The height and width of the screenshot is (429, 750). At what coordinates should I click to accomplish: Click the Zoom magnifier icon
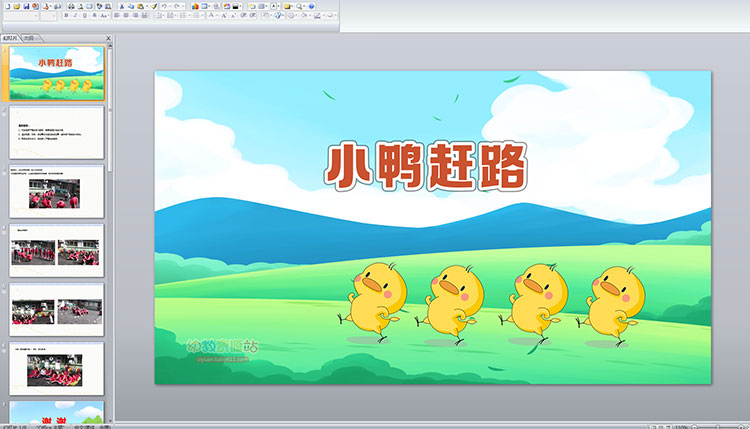[x=299, y=7]
